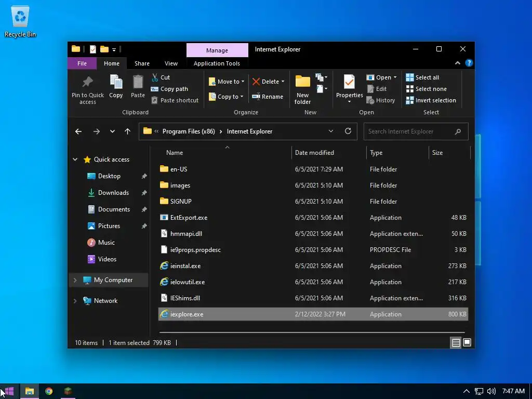Rename the selected file

[268, 97]
